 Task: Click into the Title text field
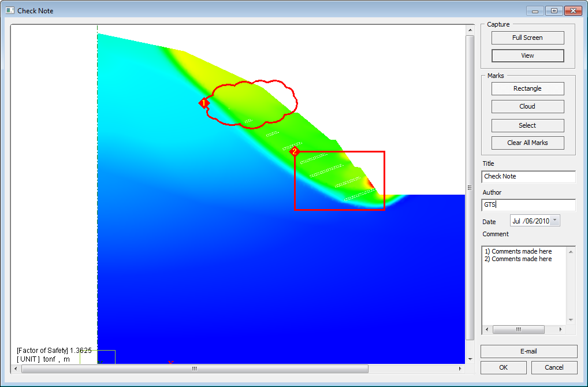[528, 176]
